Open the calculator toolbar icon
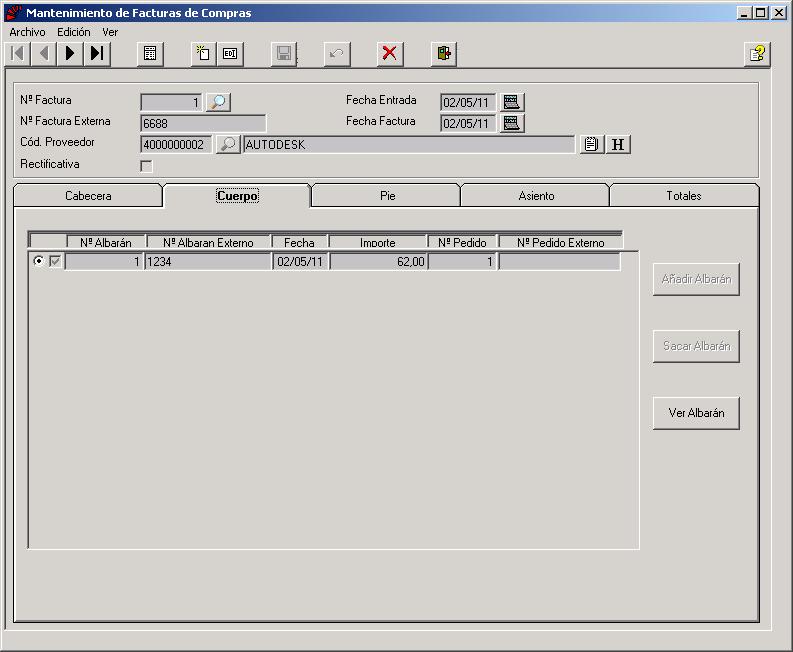The height and width of the screenshot is (652, 793). click(x=150, y=53)
